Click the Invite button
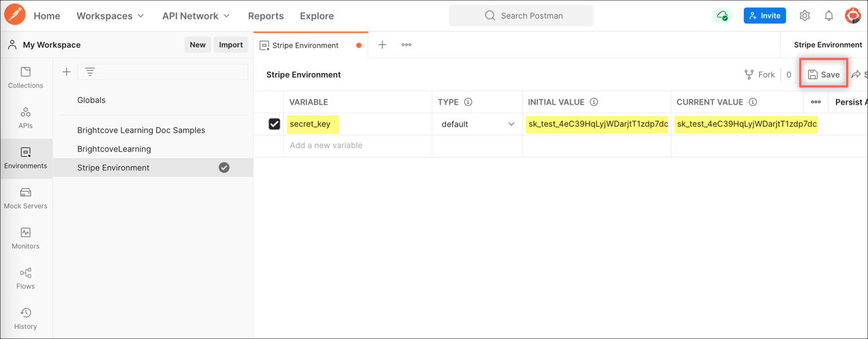This screenshot has width=868, height=339. (765, 15)
